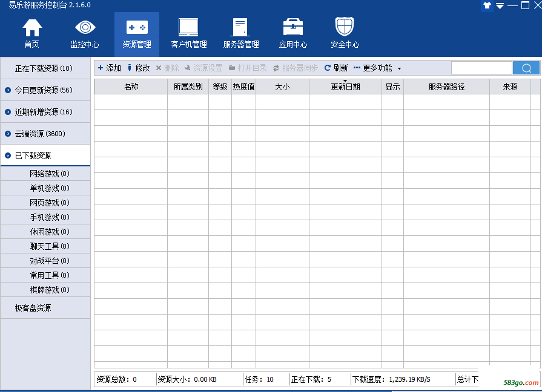Click 资源总数: 0 in status bar

[116, 379]
